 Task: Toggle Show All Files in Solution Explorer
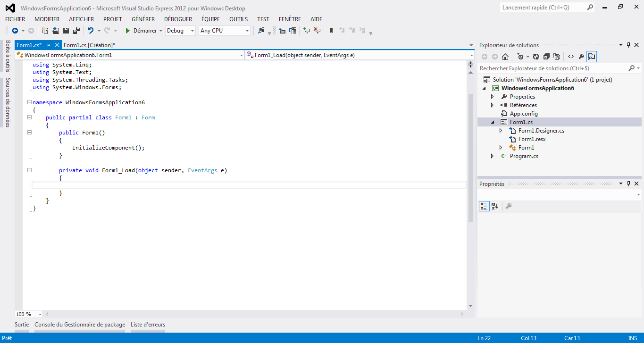(557, 57)
